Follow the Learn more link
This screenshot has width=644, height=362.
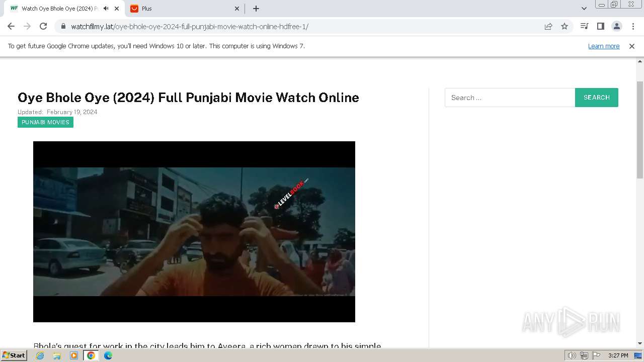click(x=604, y=46)
